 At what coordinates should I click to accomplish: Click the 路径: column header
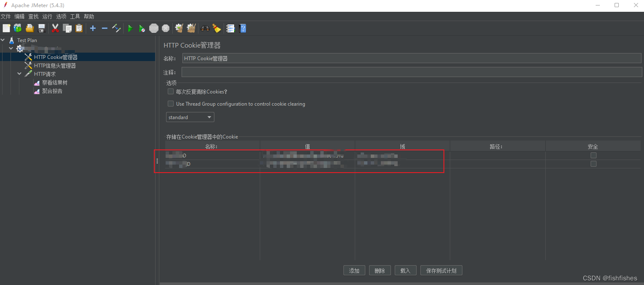pos(498,146)
